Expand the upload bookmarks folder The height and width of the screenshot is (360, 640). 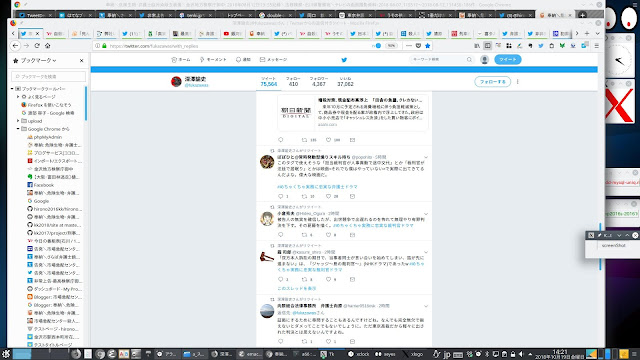(18, 121)
